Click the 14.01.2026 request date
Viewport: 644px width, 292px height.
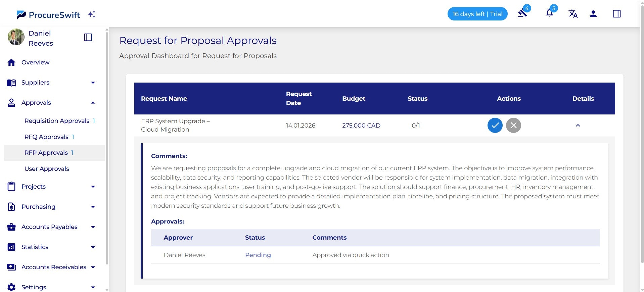click(x=301, y=126)
